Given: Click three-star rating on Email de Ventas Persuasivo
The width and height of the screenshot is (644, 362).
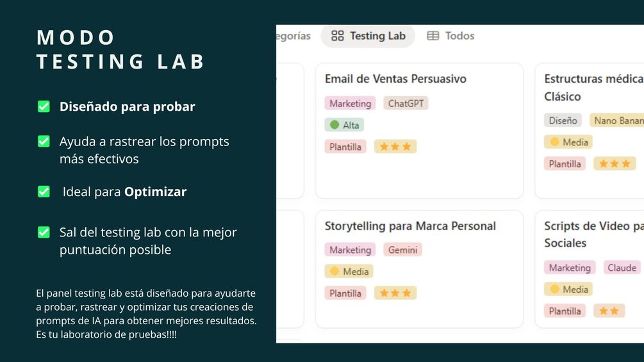Looking at the screenshot, I should 395,147.
